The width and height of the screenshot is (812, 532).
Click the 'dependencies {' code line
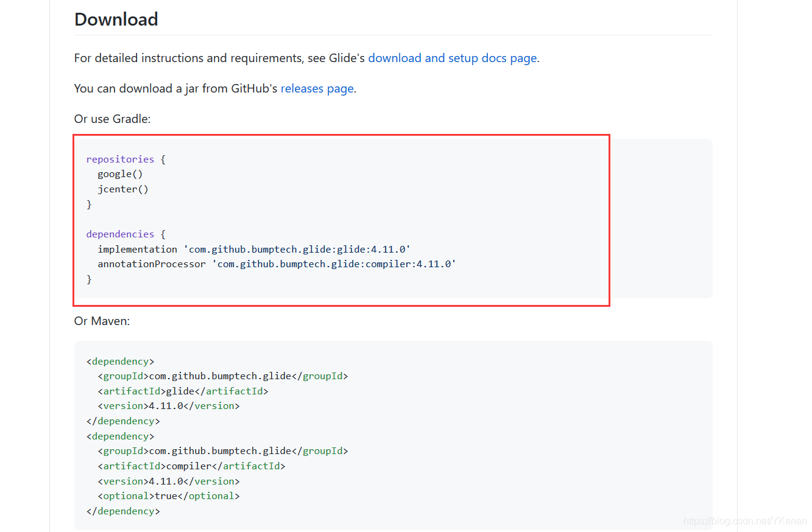click(x=126, y=234)
